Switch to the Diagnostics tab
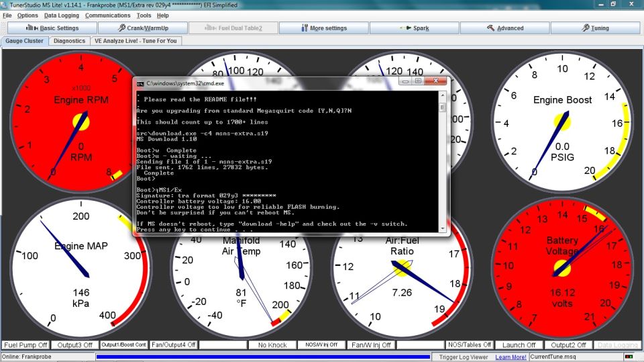This screenshot has height=362, width=644. pyautogui.click(x=69, y=41)
